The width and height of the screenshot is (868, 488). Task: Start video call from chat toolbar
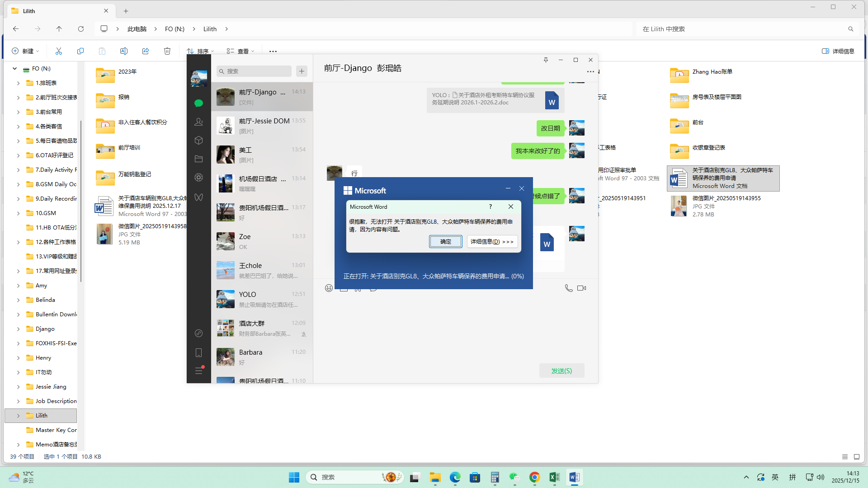pyautogui.click(x=582, y=288)
